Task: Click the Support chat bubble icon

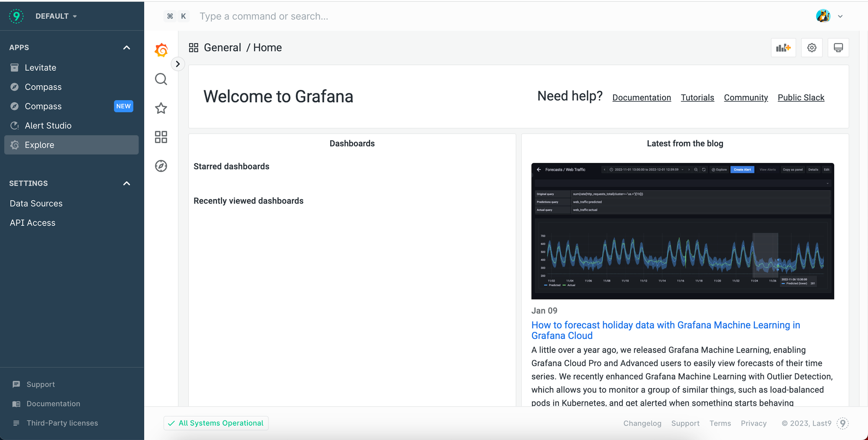Action: pos(16,384)
